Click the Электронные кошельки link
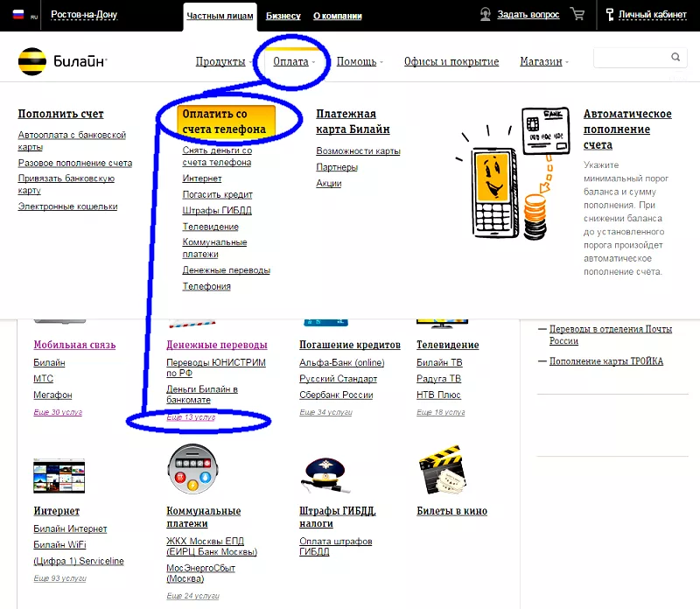Viewport: 700px width, 609px height. pyautogui.click(x=68, y=206)
